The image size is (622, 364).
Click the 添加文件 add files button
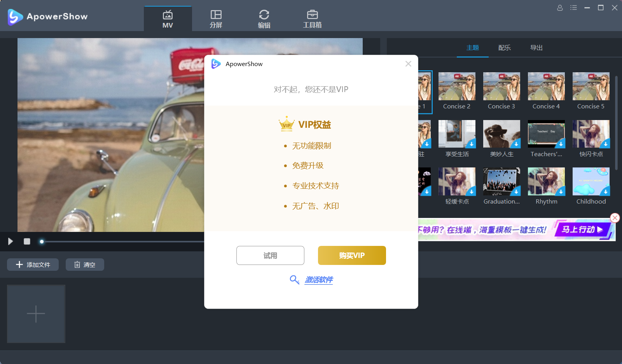(x=32, y=265)
